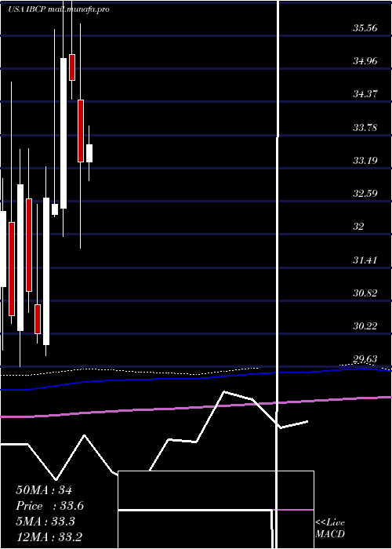Click the USA IBCP chart title text
Image resolution: width=392 pixels, height=549 pixels.
[59, 9]
